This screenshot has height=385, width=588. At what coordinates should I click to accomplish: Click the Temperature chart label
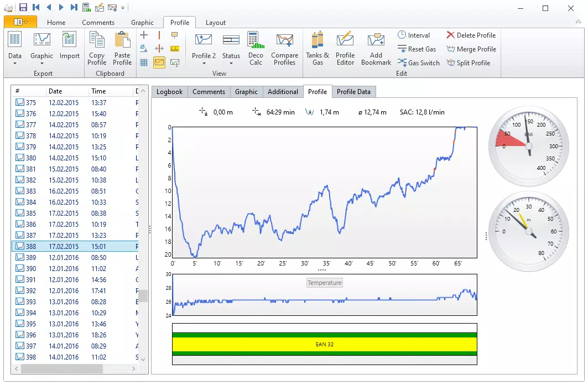[324, 283]
